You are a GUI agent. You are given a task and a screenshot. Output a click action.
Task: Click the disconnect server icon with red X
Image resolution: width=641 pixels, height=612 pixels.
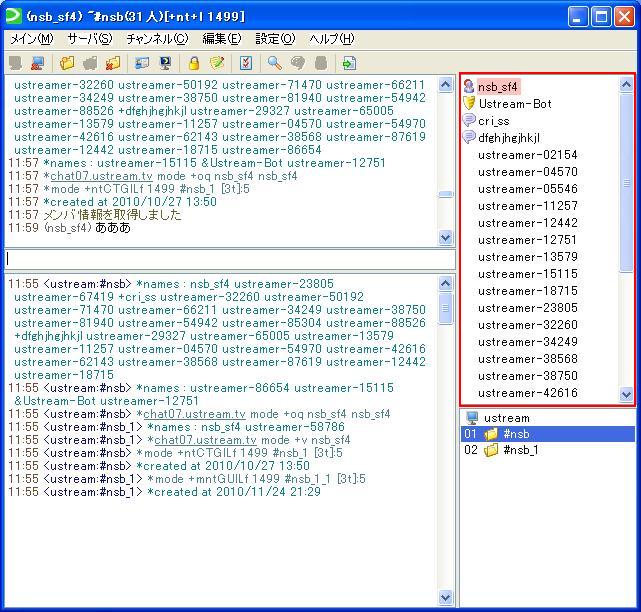(x=37, y=63)
